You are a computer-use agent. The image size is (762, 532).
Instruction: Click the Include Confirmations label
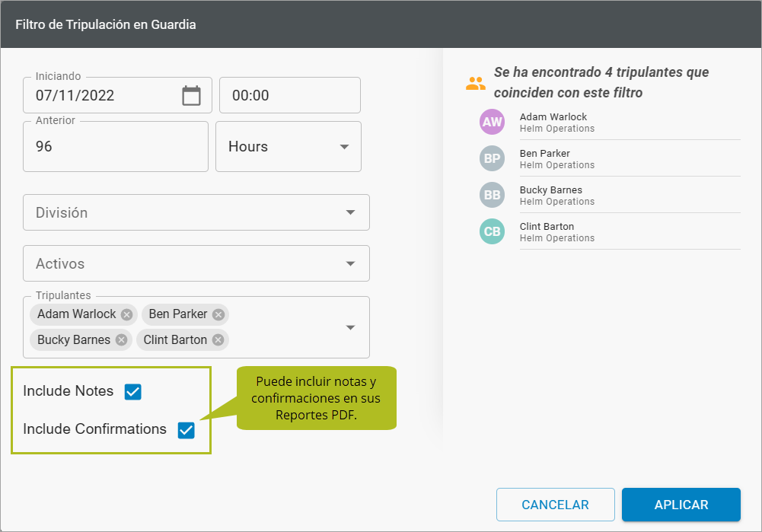[94, 429]
